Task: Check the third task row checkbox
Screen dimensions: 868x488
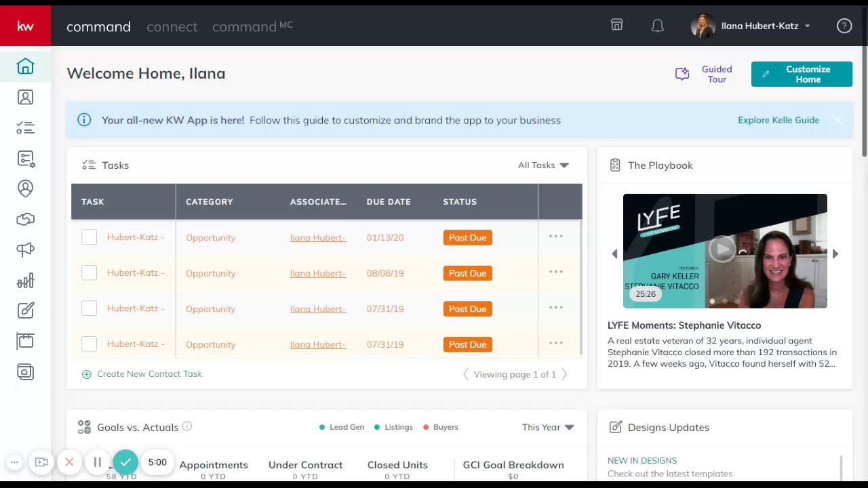Action: (89, 308)
